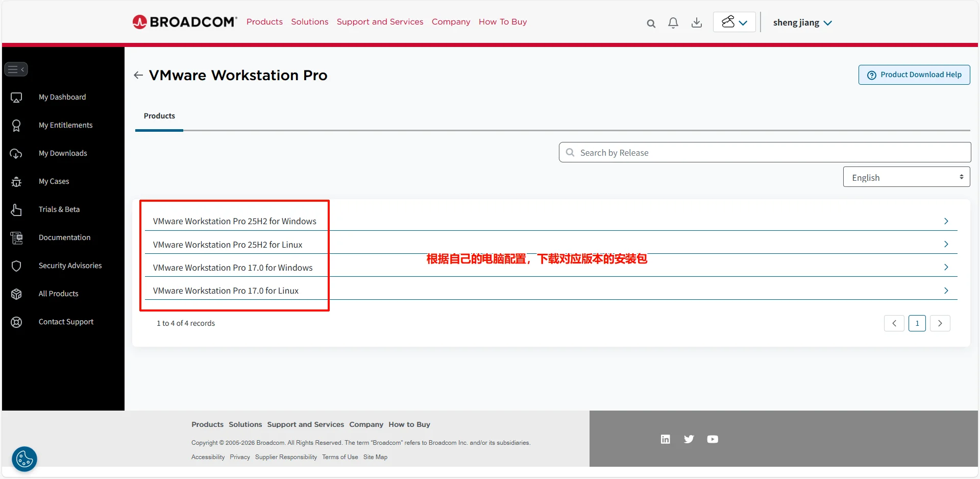Click the Search by Release field

[x=766, y=153]
